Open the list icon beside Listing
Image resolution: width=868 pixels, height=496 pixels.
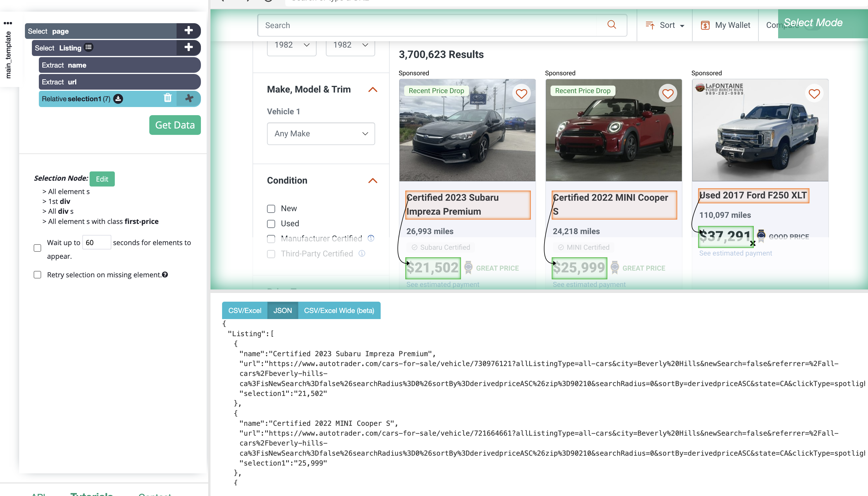88,47
